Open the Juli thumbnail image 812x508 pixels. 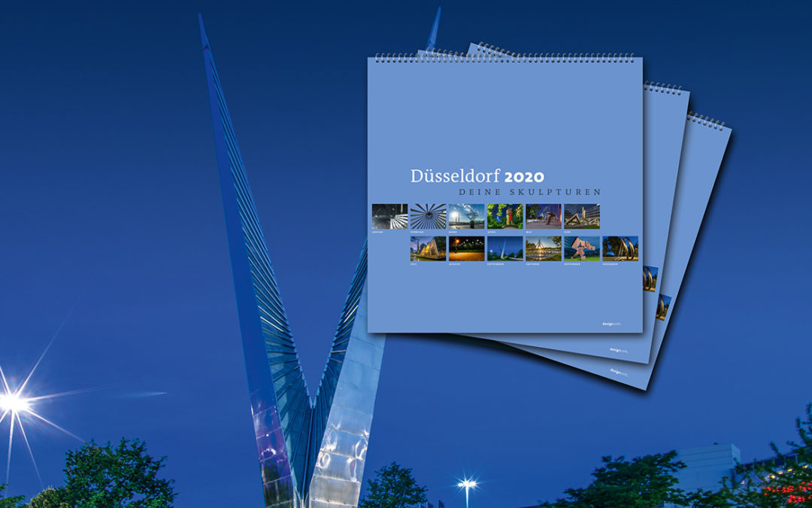tap(428, 248)
